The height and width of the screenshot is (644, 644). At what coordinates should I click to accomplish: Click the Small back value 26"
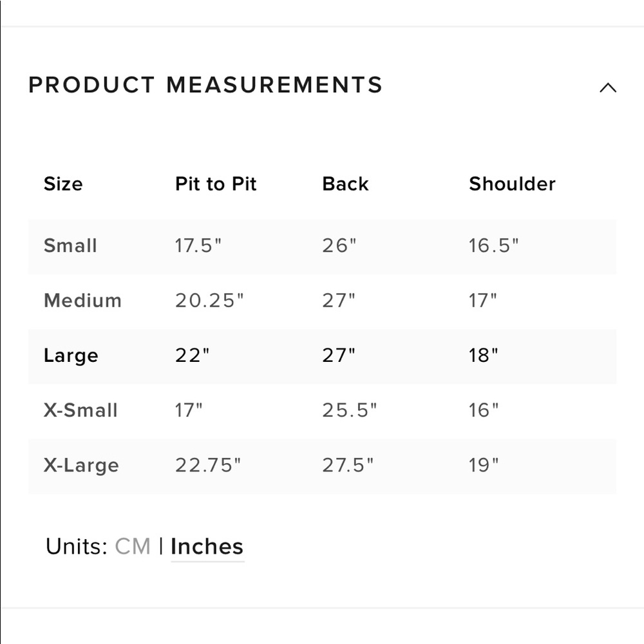pyautogui.click(x=339, y=245)
